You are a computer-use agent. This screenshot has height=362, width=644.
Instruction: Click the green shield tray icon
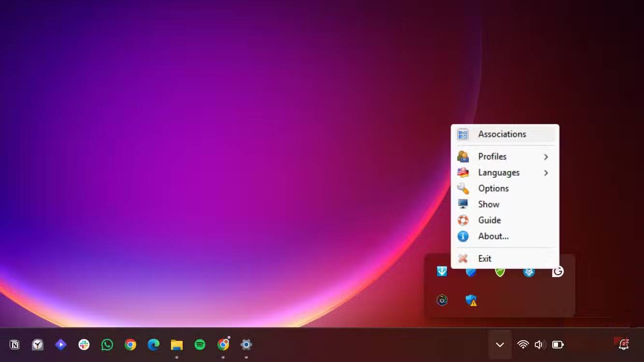[500, 272]
